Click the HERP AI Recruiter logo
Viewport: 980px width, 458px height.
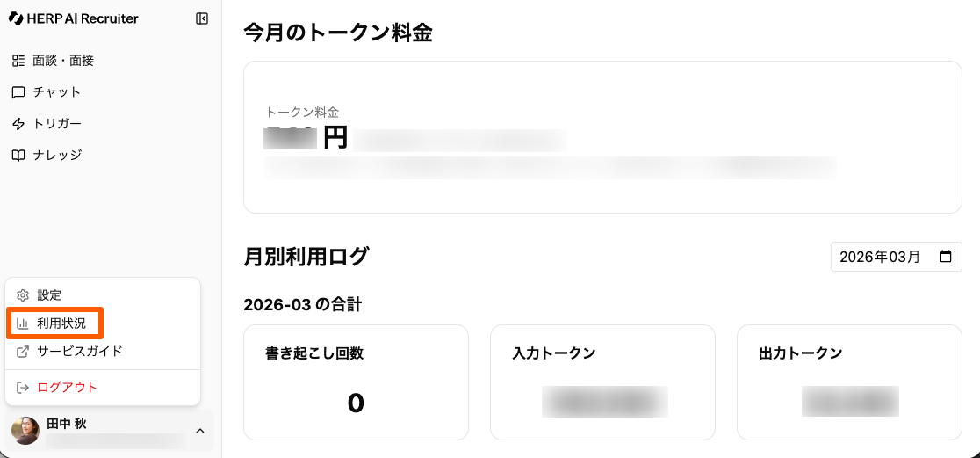tap(74, 18)
